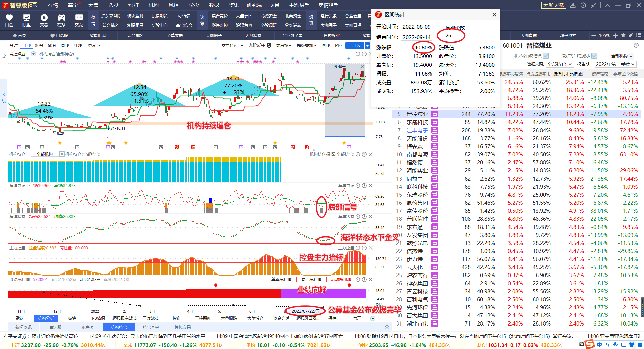The image size is (644, 349).
Task: Open the 前复权 dropdown
Action: (x=284, y=45)
